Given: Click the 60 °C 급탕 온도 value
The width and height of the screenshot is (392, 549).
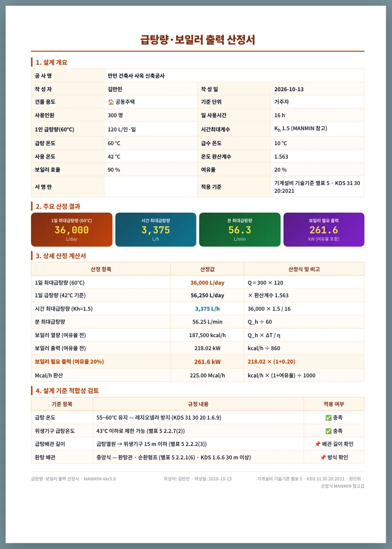Looking at the screenshot, I should pyautogui.click(x=114, y=143).
